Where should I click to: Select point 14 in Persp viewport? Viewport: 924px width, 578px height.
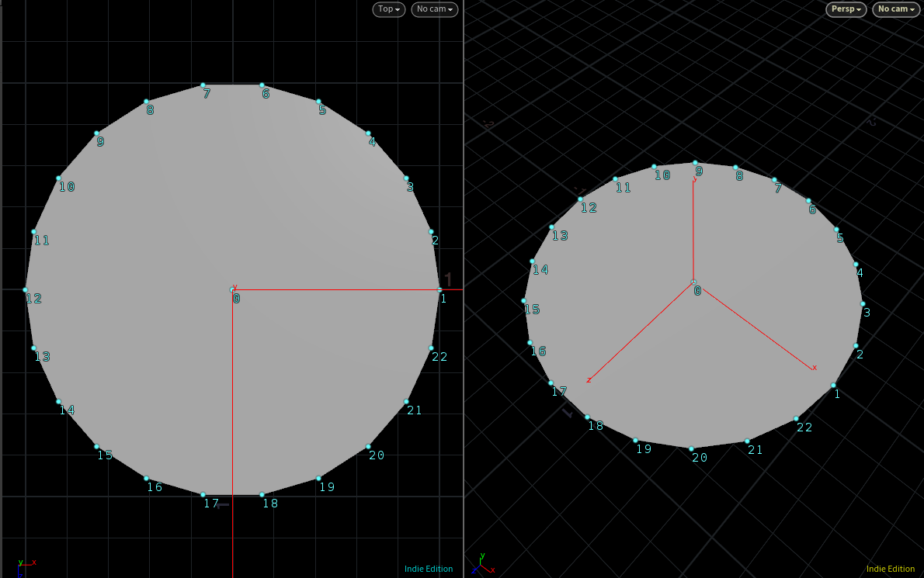532,261
